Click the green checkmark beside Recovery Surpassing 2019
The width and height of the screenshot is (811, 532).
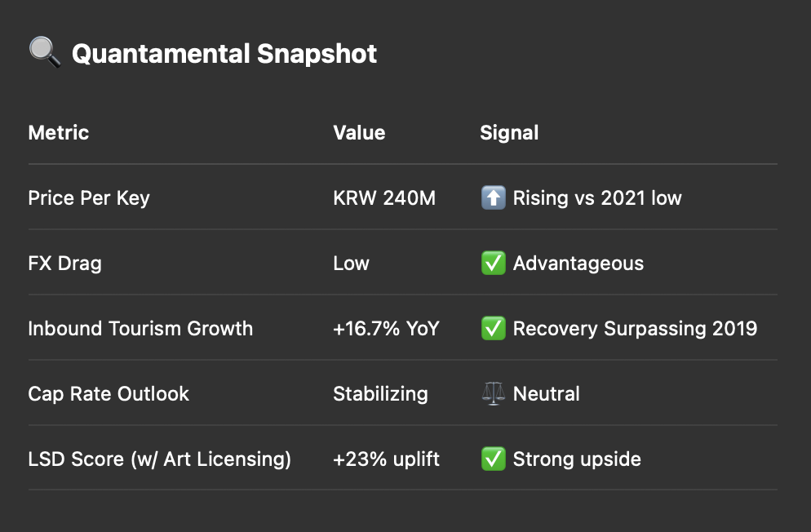point(493,328)
